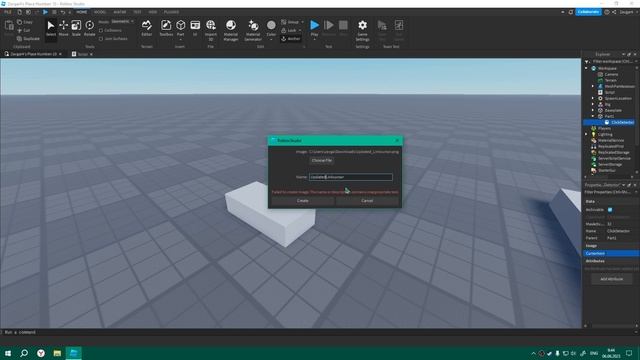The image size is (640, 360).
Task: Click the blue run arrow in quick access bar
Action: coord(45,12)
